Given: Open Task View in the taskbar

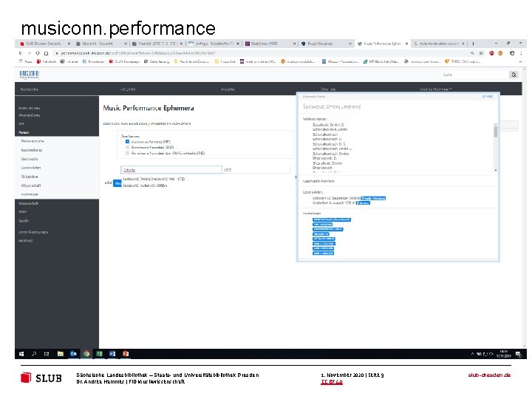Looking at the screenshot, I should pos(47,354).
